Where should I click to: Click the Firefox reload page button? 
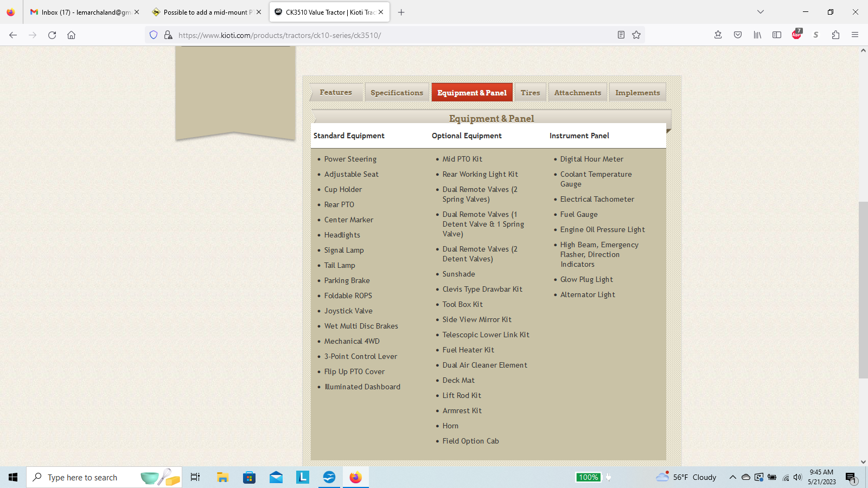pyautogui.click(x=52, y=35)
